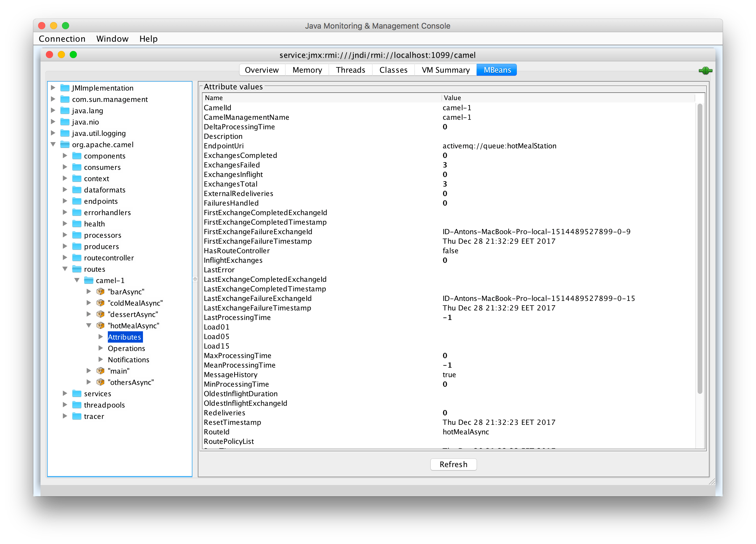This screenshot has height=544, width=756.
Task: Open the Connection menu
Action: coord(62,39)
